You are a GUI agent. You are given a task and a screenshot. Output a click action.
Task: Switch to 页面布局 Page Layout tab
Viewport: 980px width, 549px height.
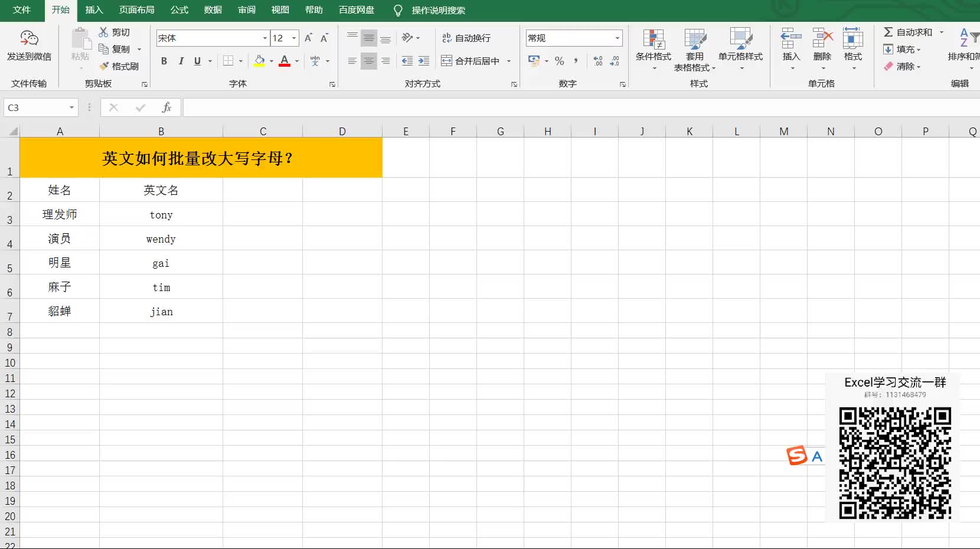click(137, 10)
